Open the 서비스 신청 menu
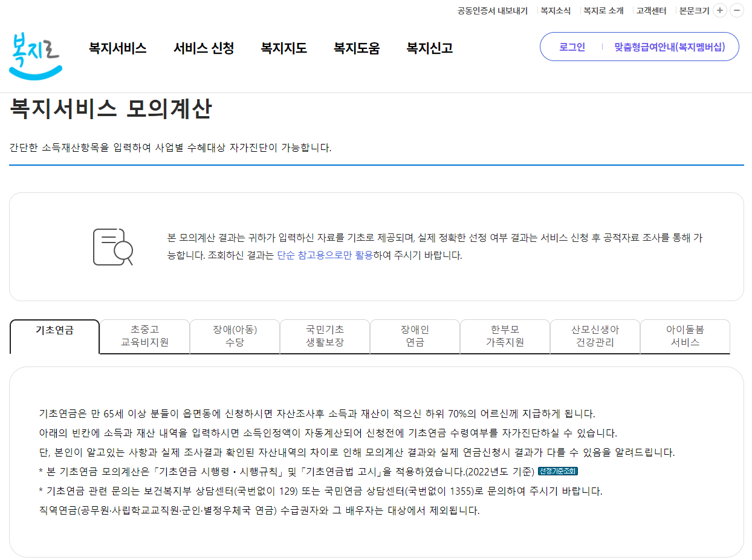The height and width of the screenshot is (560, 752). point(204,48)
